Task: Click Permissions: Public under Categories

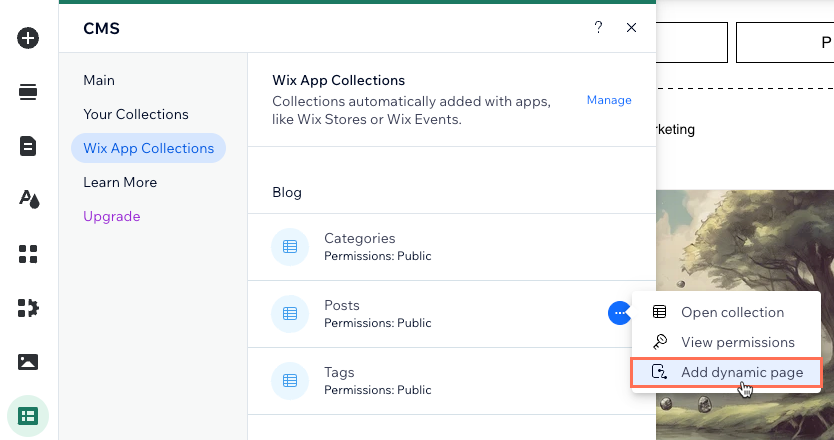Action: coord(378,256)
